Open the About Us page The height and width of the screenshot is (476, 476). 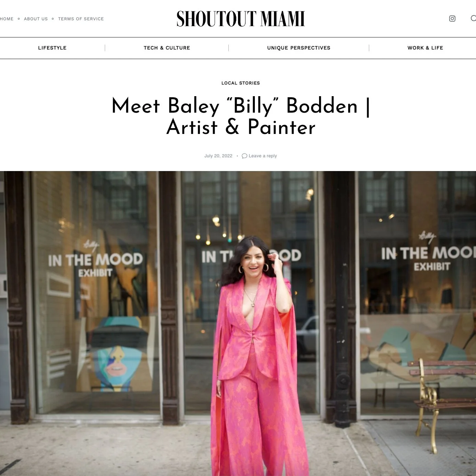[36, 19]
